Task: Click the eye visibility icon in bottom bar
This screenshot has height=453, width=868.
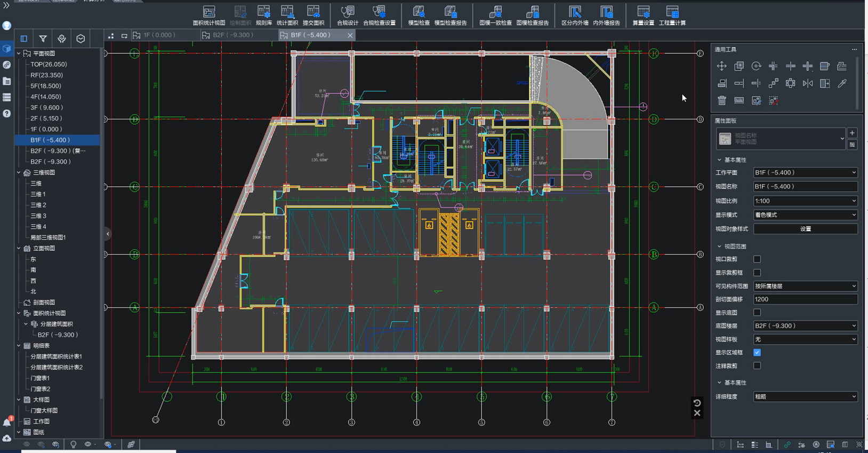Action: point(88,444)
